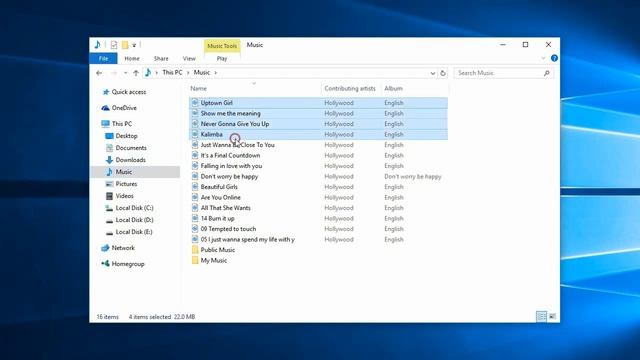Click the Are You Online file icon

click(x=195, y=198)
